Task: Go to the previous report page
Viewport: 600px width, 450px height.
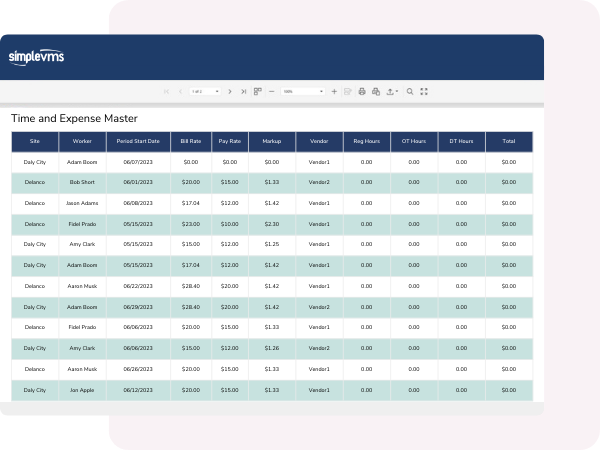Action: point(180,91)
